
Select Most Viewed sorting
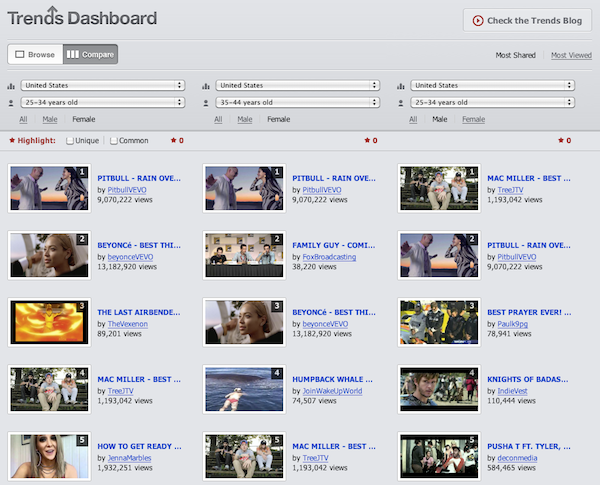[x=571, y=55]
